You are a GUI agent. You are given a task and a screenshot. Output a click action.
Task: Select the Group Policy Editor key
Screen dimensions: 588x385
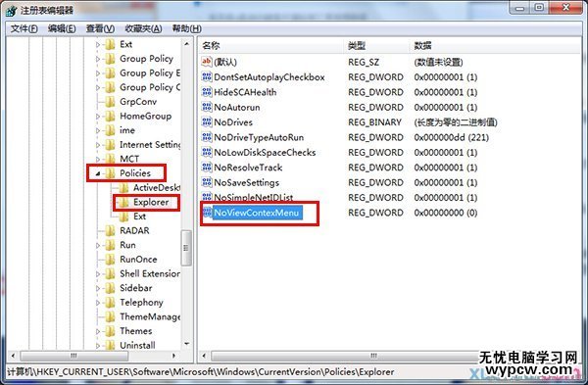pos(150,73)
